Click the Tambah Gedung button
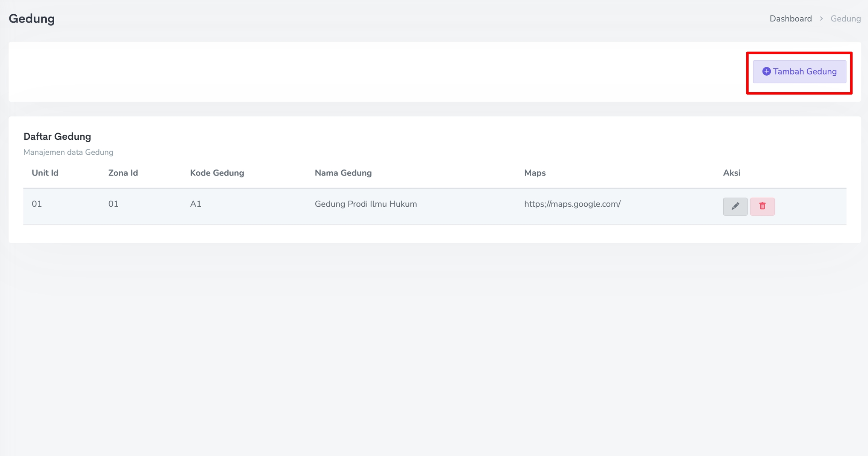The height and width of the screenshot is (456, 868). click(x=799, y=72)
